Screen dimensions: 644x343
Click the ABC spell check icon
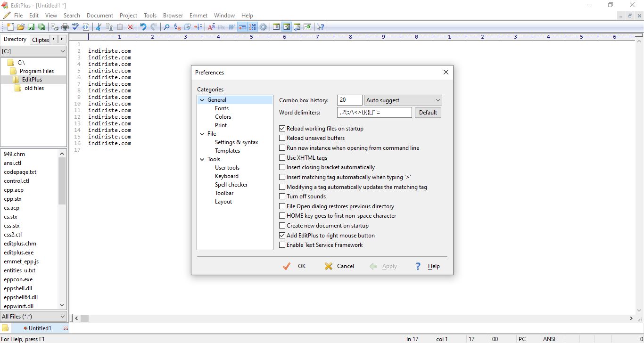tap(75, 27)
